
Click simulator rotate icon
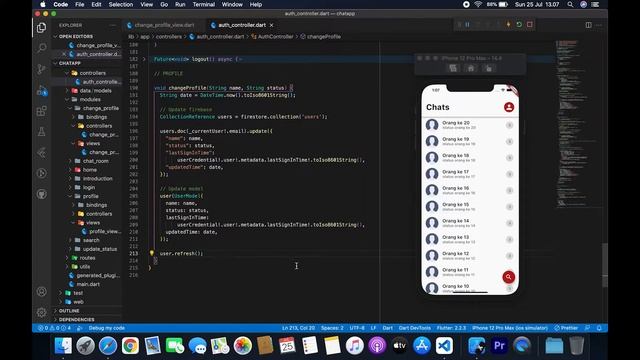click(x=489, y=68)
